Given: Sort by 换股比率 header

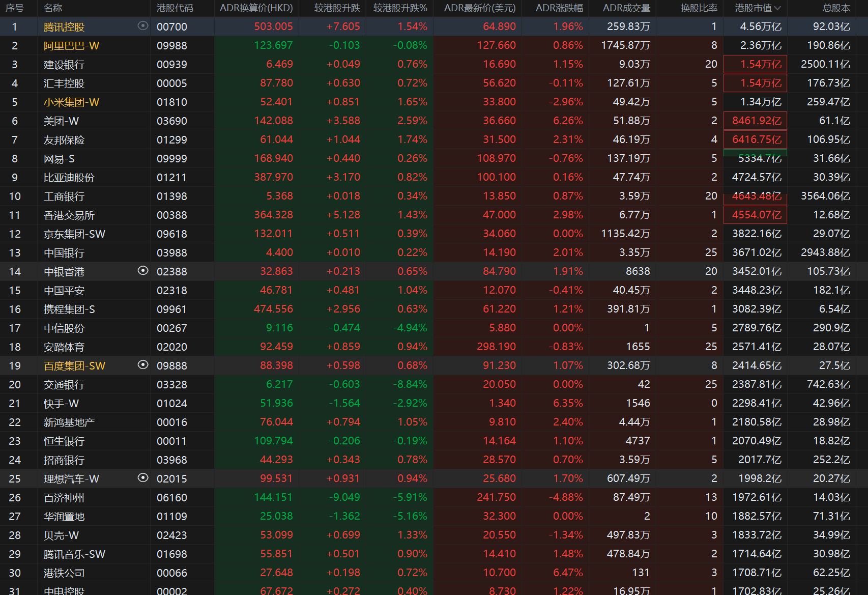Looking at the screenshot, I should 699,8.
